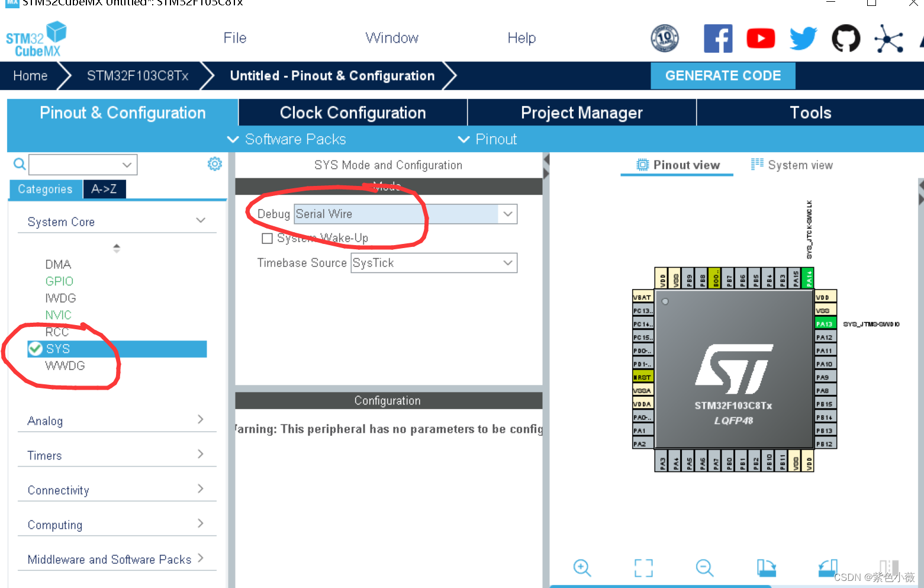The height and width of the screenshot is (588, 924).
Task: Click the NRST pin on chip
Action: click(x=643, y=377)
